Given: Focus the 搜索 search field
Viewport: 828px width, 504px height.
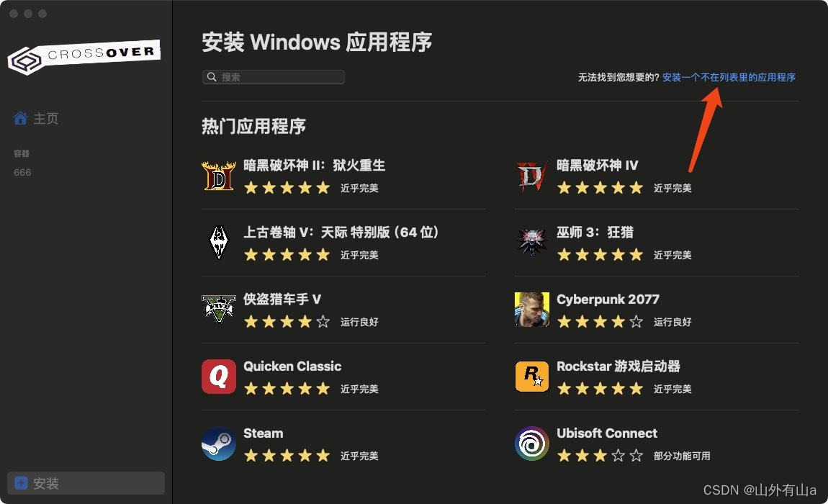Looking at the screenshot, I should pyautogui.click(x=274, y=77).
